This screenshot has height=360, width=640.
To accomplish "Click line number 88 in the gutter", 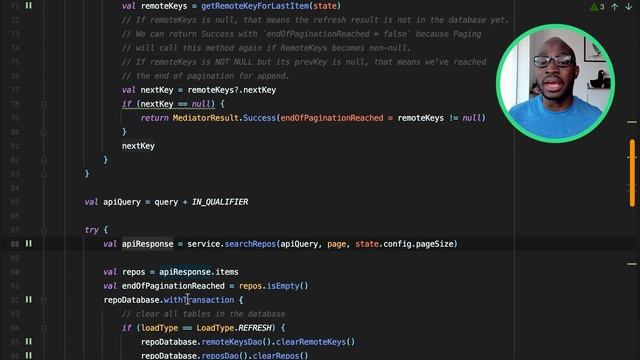I will coord(15,244).
